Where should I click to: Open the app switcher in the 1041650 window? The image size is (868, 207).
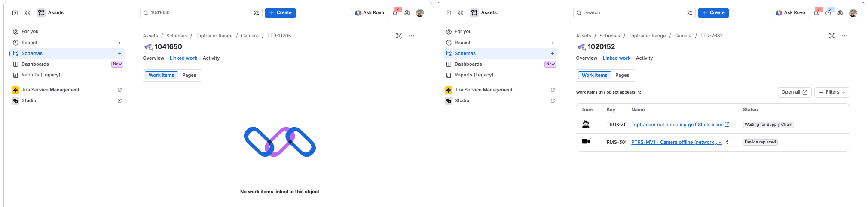[27, 13]
